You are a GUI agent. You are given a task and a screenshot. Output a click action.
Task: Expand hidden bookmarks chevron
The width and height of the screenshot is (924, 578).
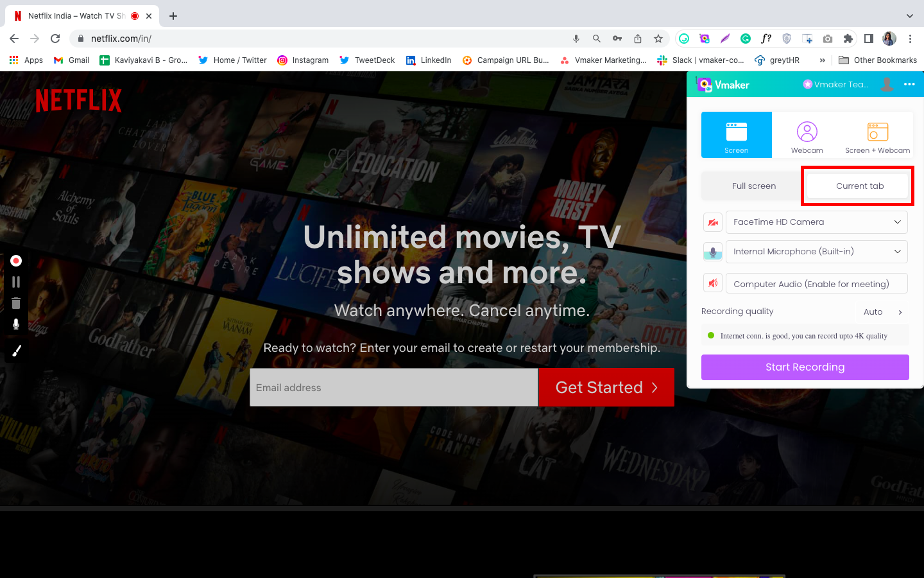(822, 60)
